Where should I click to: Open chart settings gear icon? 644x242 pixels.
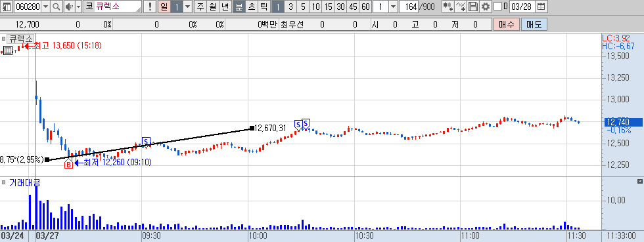pyautogui.click(x=486, y=7)
